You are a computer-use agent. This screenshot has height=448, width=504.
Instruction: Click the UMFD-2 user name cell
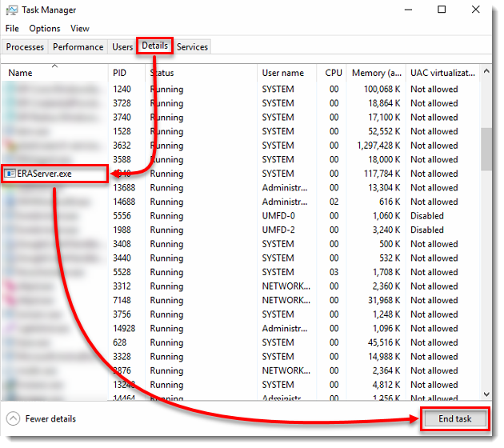pyautogui.click(x=278, y=230)
